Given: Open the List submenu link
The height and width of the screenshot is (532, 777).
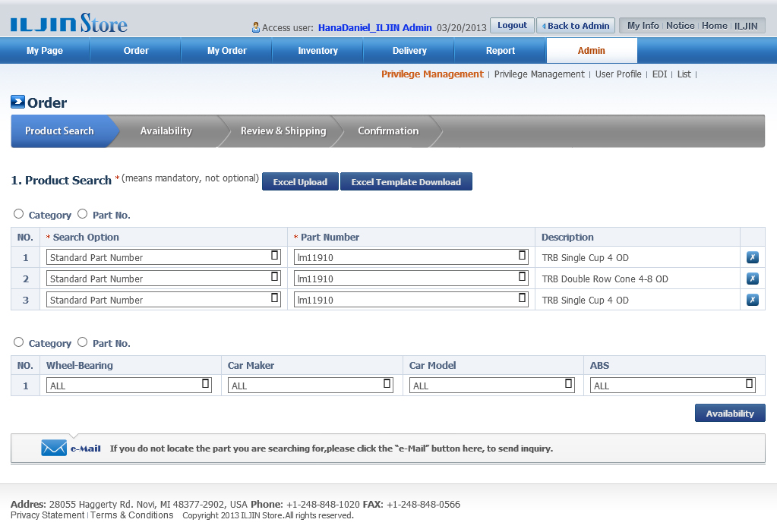Looking at the screenshot, I should click(684, 74).
